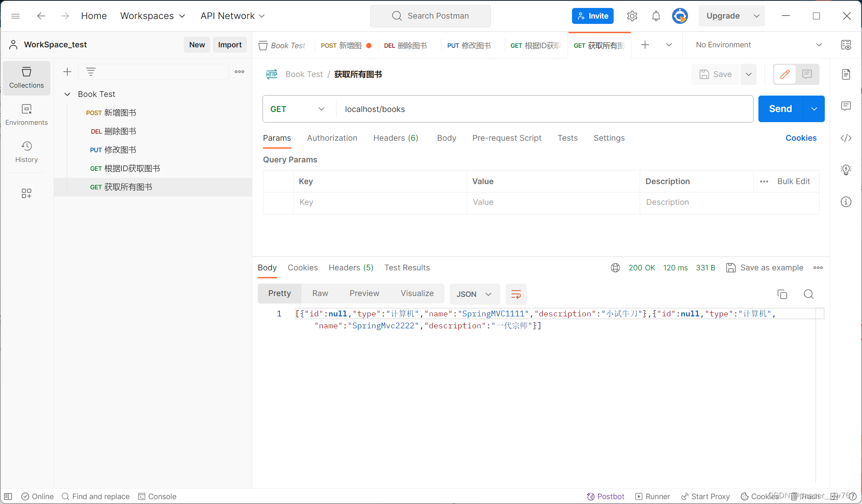The image size is (862, 504).
Task: Toggle the Raw response view
Action: click(319, 293)
